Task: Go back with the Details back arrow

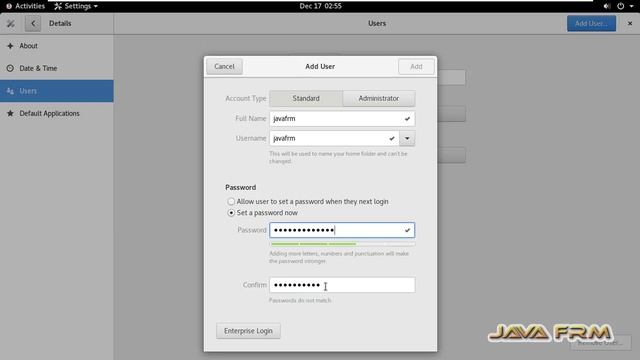Action: [x=33, y=24]
